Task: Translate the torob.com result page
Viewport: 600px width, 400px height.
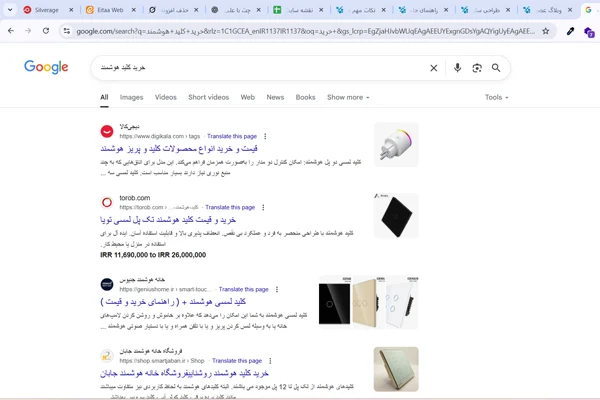Action: pos(230,207)
